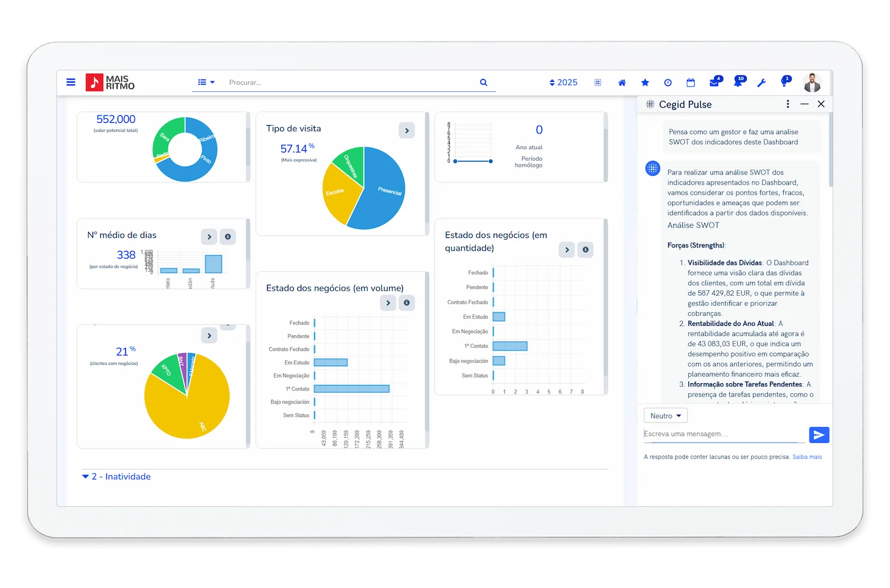Type in Escreva uma mensagem field
Screen dimensions: 890x588
click(723, 434)
